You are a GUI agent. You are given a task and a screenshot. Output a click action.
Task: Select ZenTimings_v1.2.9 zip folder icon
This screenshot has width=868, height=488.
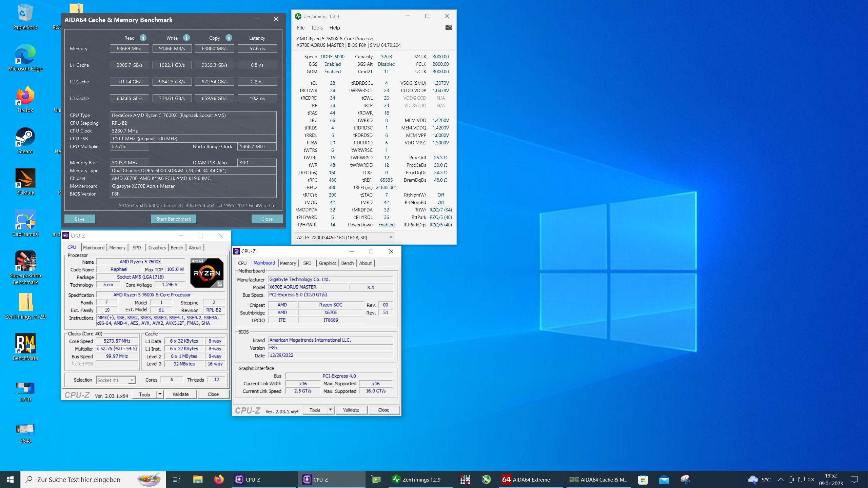(x=25, y=306)
